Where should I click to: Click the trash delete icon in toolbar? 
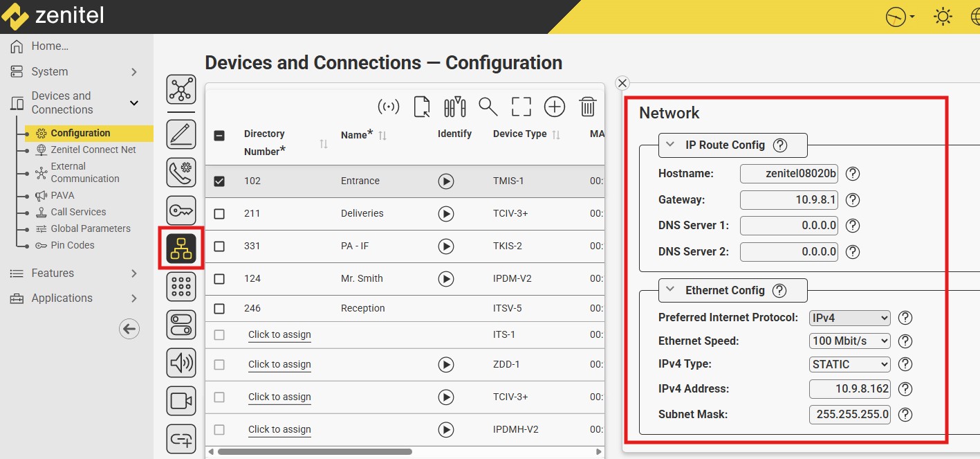click(587, 107)
